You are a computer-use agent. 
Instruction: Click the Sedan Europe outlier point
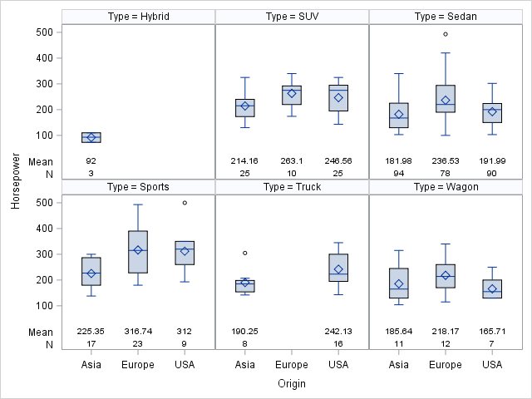tap(446, 34)
